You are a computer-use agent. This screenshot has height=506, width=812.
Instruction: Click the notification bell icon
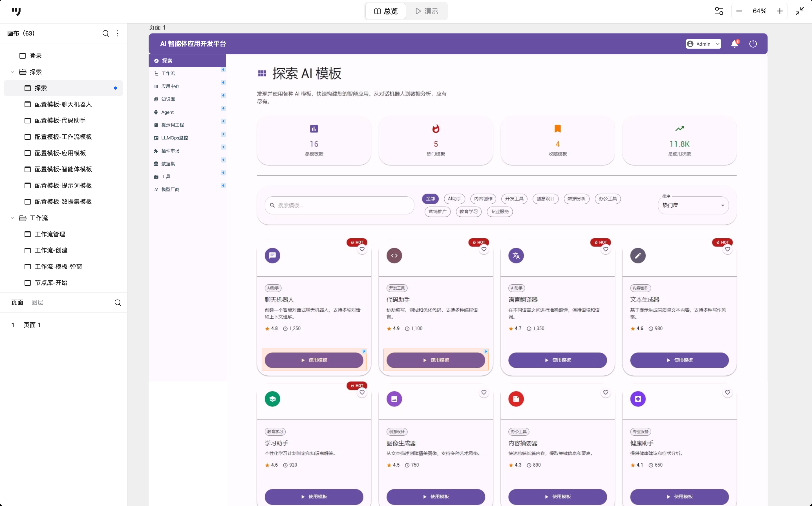click(734, 44)
